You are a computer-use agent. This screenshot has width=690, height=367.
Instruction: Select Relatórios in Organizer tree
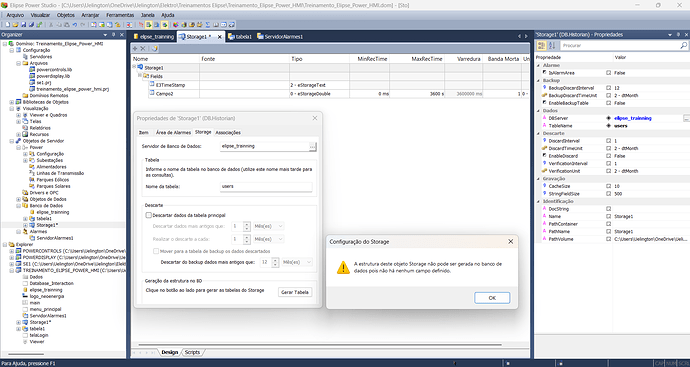[40, 128]
